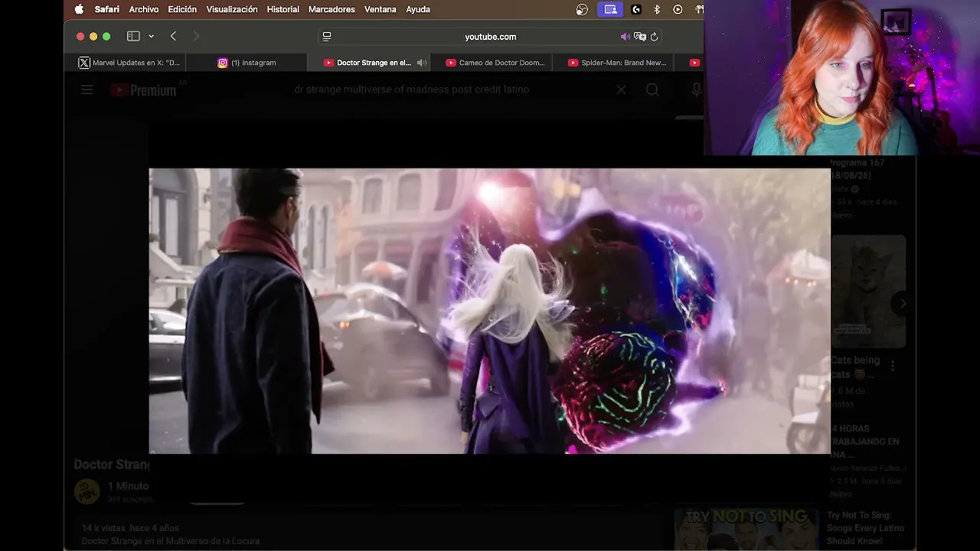The image size is (980, 551).
Task: Click the description line Doctor Strange en el Multiverso de la Locura
Action: click(171, 541)
